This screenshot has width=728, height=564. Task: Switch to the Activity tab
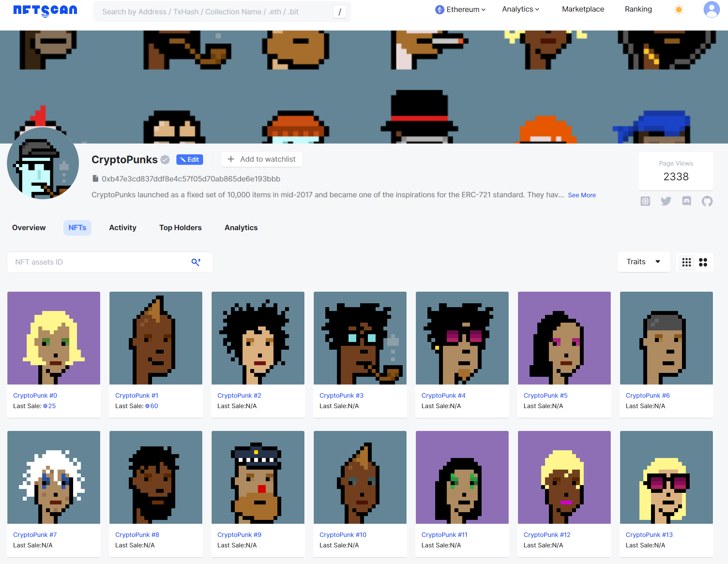point(123,228)
